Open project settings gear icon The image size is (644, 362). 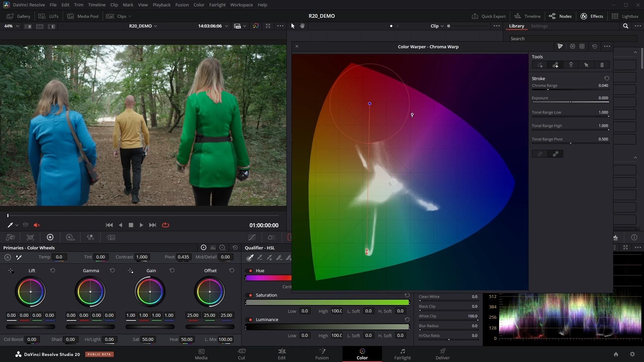click(632, 354)
